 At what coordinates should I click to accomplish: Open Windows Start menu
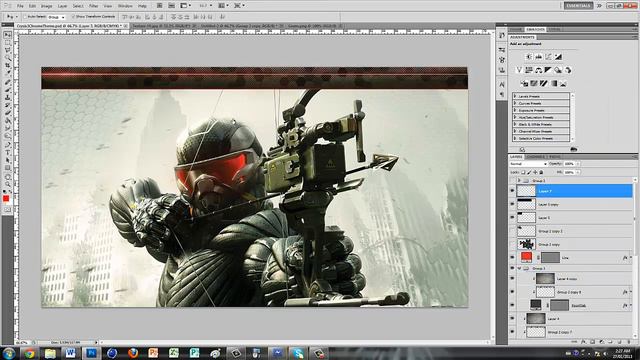click(x=9, y=353)
